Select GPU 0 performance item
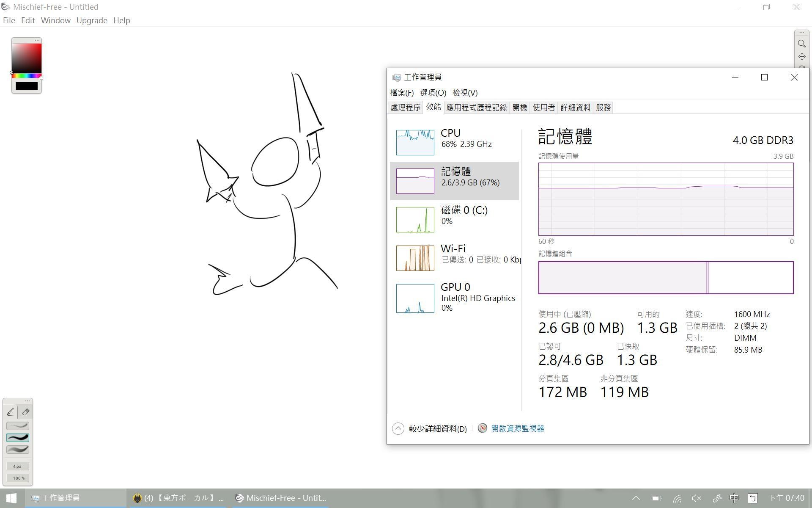This screenshot has height=508, width=812. pyautogui.click(x=454, y=298)
